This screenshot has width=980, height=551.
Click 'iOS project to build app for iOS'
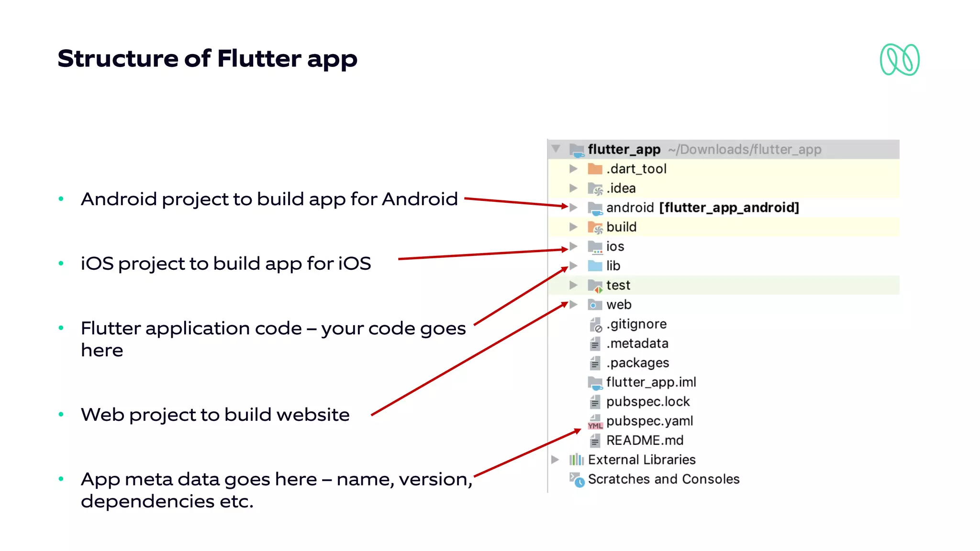(226, 264)
